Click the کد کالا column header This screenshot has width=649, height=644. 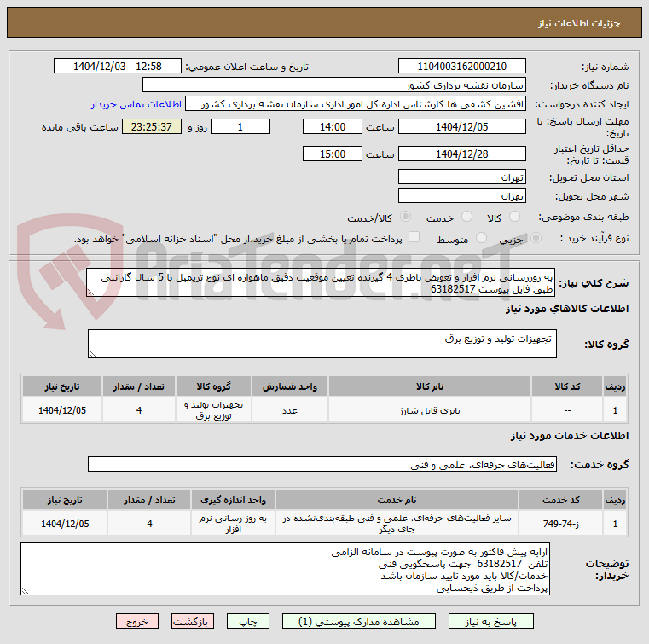[567, 386]
